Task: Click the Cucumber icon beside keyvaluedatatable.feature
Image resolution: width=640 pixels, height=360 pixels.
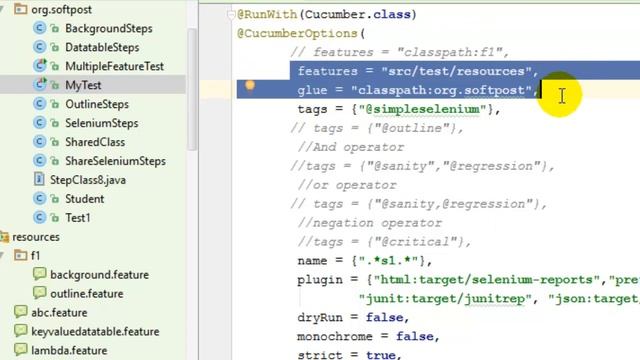Action: (20, 330)
